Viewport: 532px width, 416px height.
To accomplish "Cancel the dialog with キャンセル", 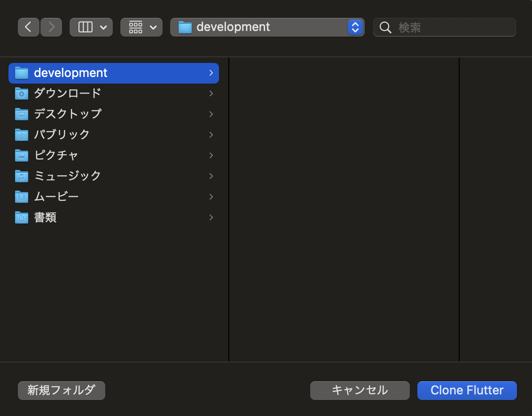I will point(360,391).
